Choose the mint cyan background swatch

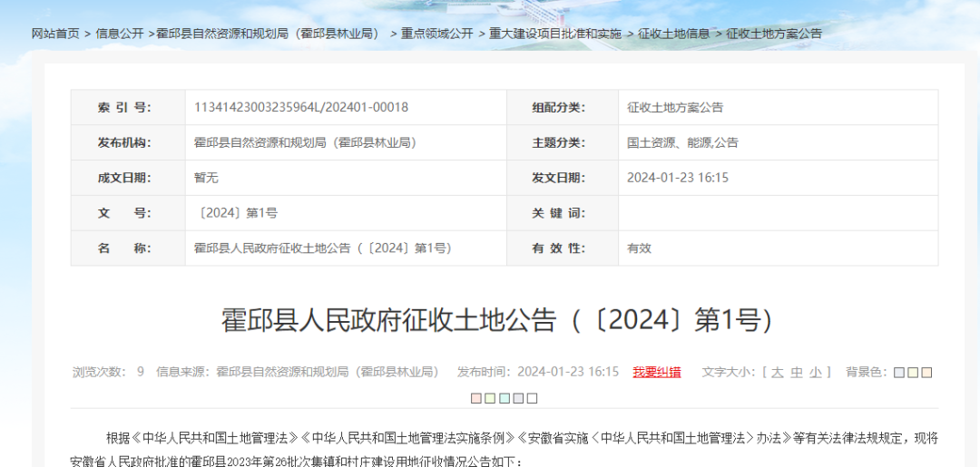point(505,398)
